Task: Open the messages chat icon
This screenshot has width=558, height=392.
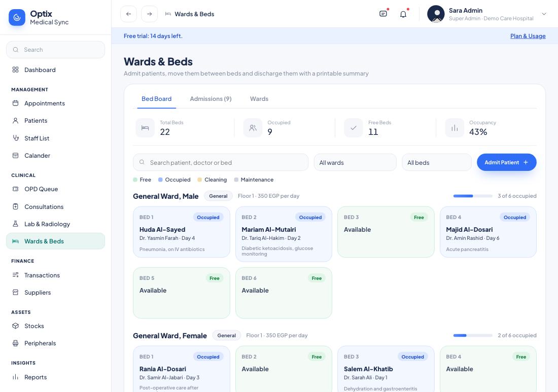Action: (383, 14)
